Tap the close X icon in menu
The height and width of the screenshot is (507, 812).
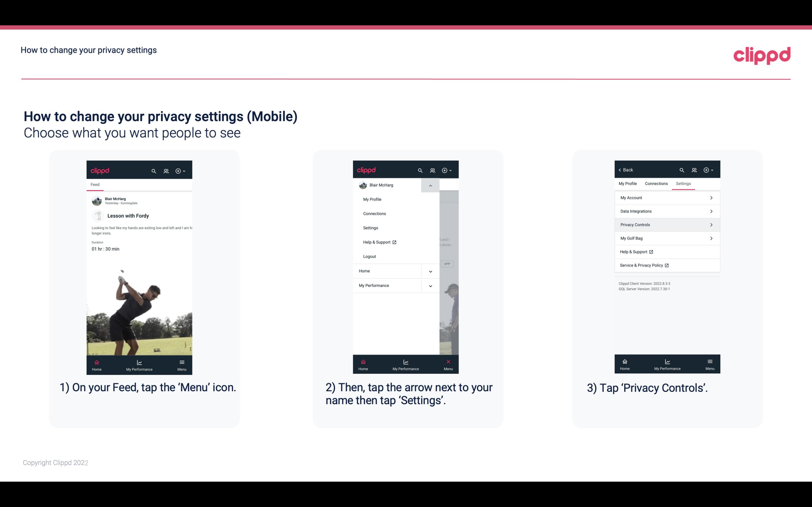click(447, 361)
